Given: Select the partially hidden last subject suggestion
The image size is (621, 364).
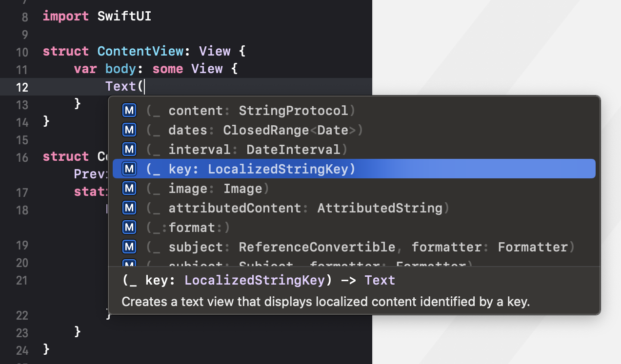Looking at the screenshot, I should click(x=354, y=262).
